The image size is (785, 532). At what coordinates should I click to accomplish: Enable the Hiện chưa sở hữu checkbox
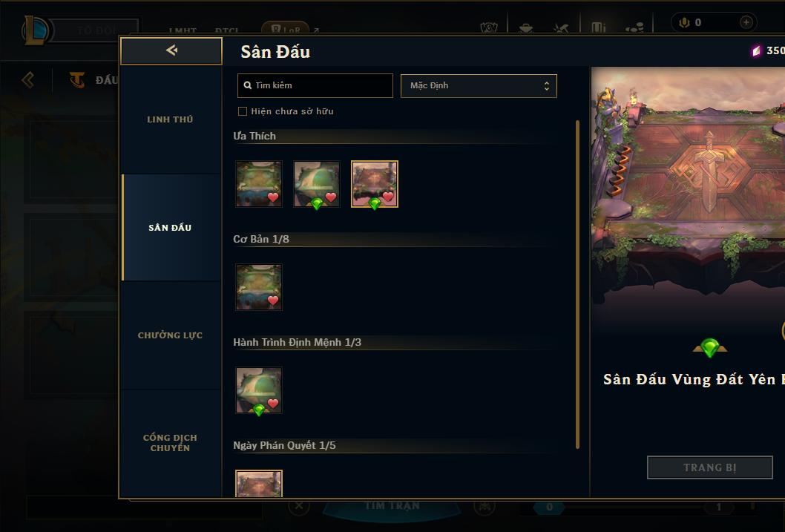[243, 111]
